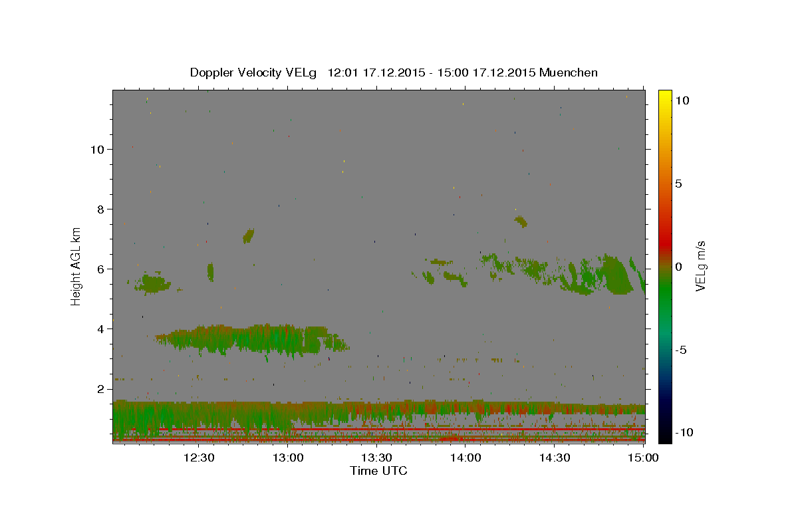Click the large cloud layer at 4 km
The width and height of the screenshot is (798, 532).
tap(253, 339)
